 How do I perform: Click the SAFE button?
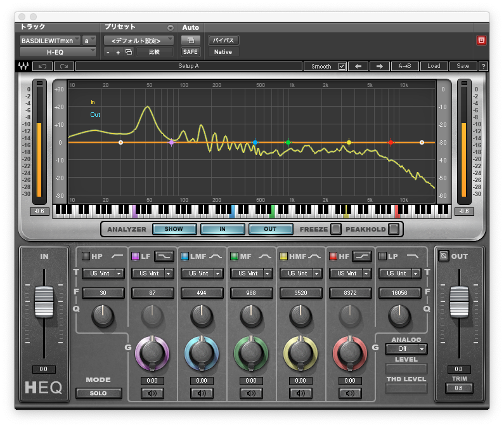(191, 52)
